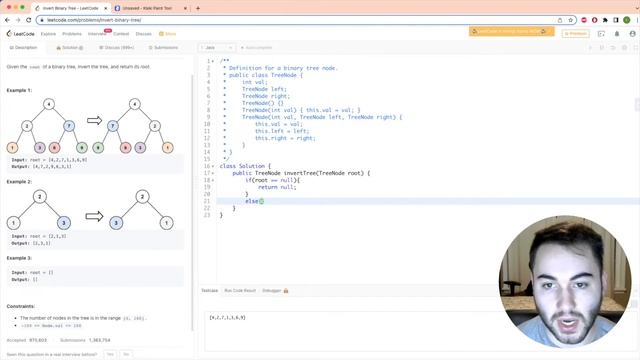Toggle the browser side panel icon

pyautogui.click(x=616, y=20)
